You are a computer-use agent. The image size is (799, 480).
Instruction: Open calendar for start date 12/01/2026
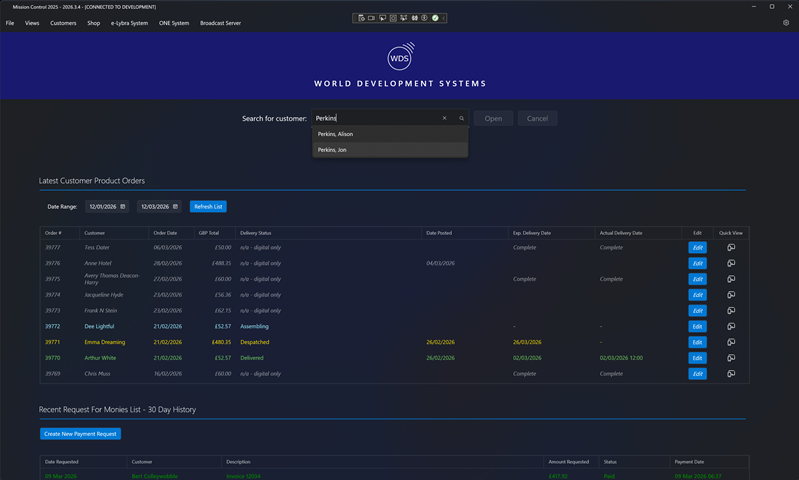pyautogui.click(x=123, y=207)
